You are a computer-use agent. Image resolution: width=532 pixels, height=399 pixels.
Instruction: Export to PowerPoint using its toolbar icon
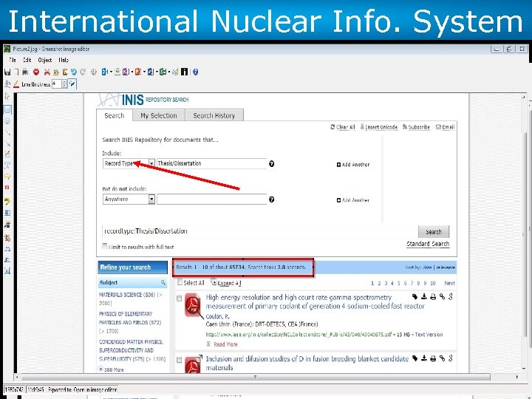pos(137,72)
